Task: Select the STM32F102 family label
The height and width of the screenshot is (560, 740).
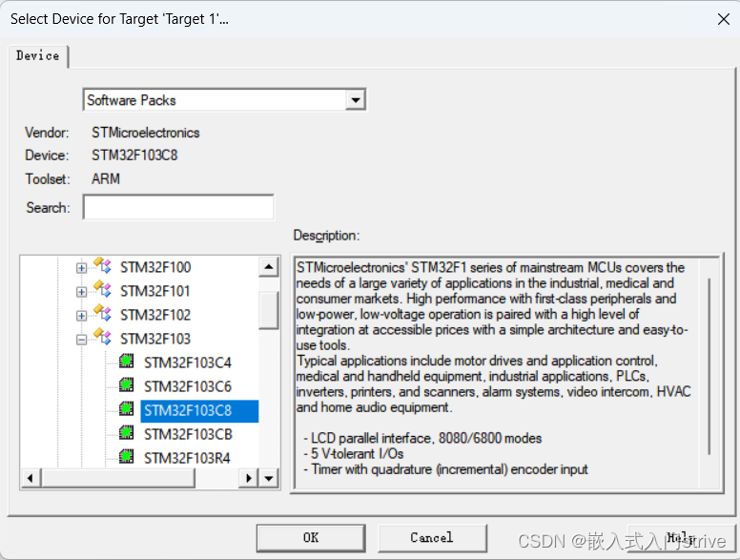Action: [155, 315]
